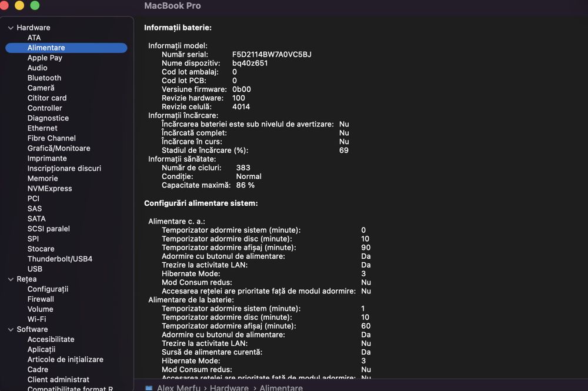Click the MacBook Pro window title

pyautogui.click(x=172, y=6)
